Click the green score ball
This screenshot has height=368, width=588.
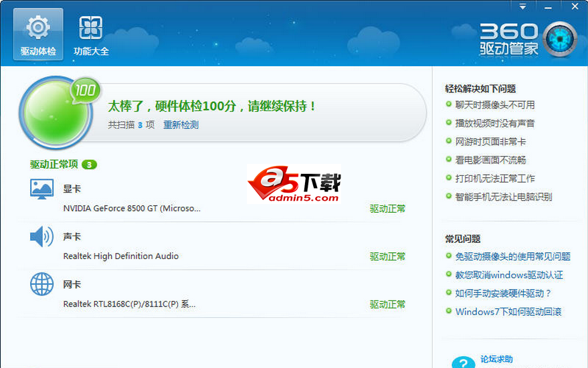pyautogui.click(x=55, y=112)
